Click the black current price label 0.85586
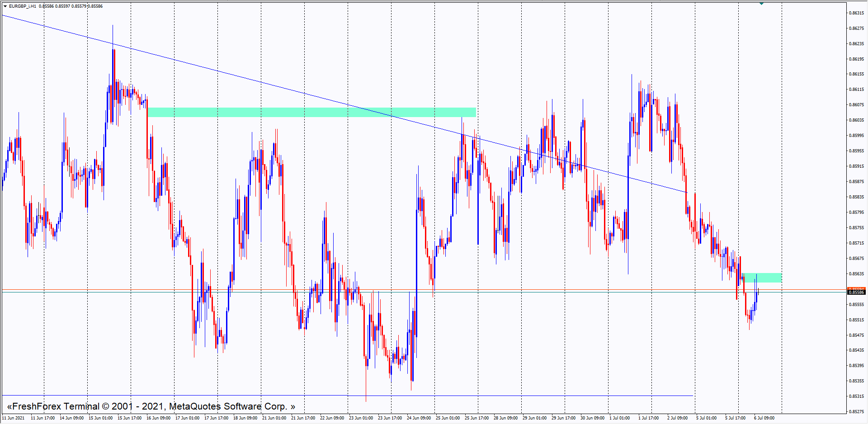The image size is (868, 424). coord(856,292)
